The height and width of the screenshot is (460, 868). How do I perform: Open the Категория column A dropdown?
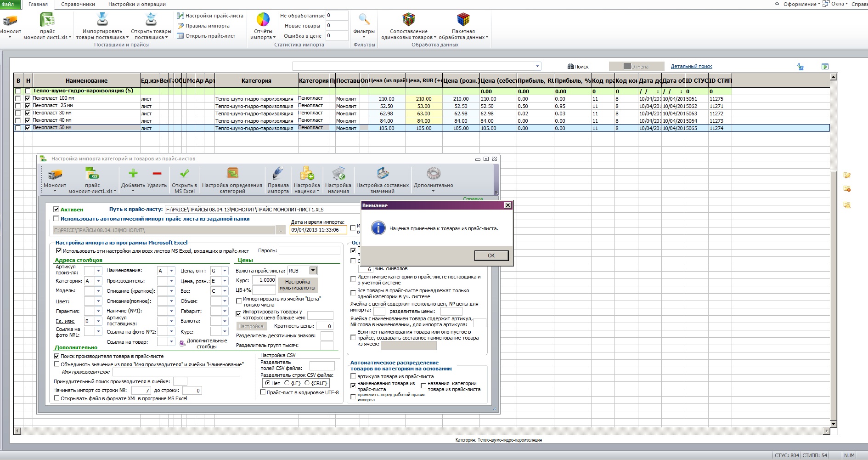(98, 281)
